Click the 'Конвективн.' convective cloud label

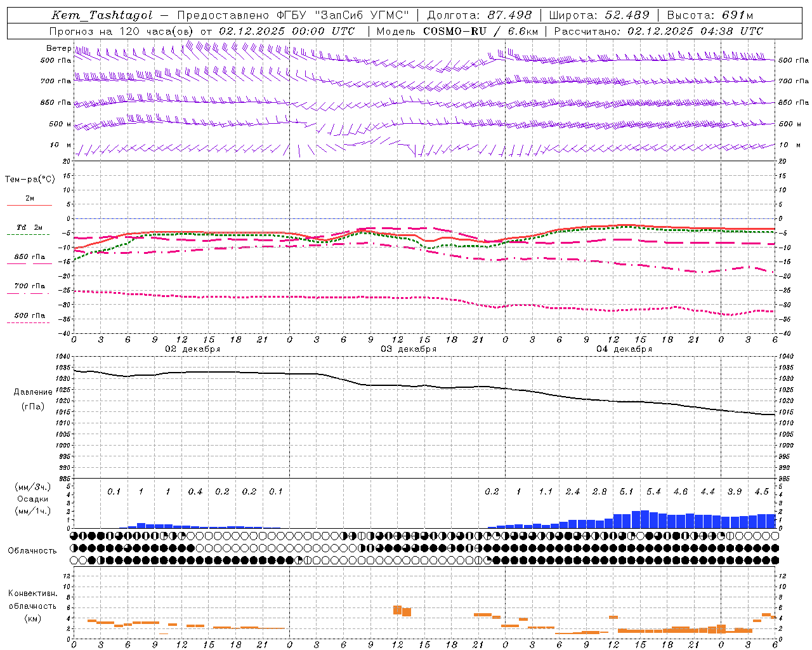click(32, 594)
